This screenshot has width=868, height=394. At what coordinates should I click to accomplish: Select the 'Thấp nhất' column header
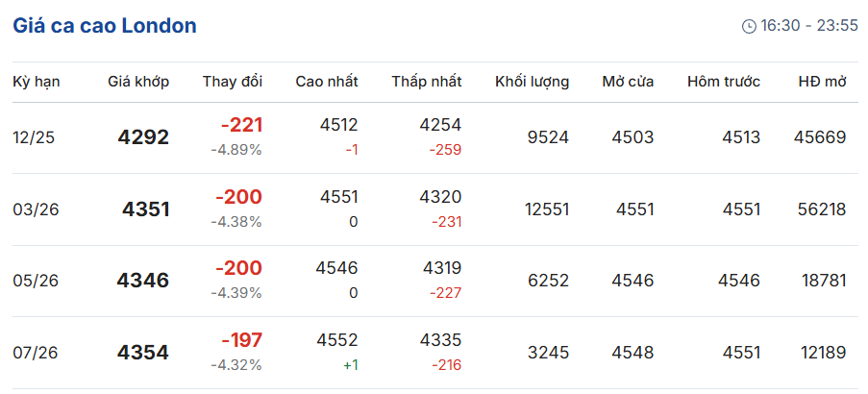(426, 82)
